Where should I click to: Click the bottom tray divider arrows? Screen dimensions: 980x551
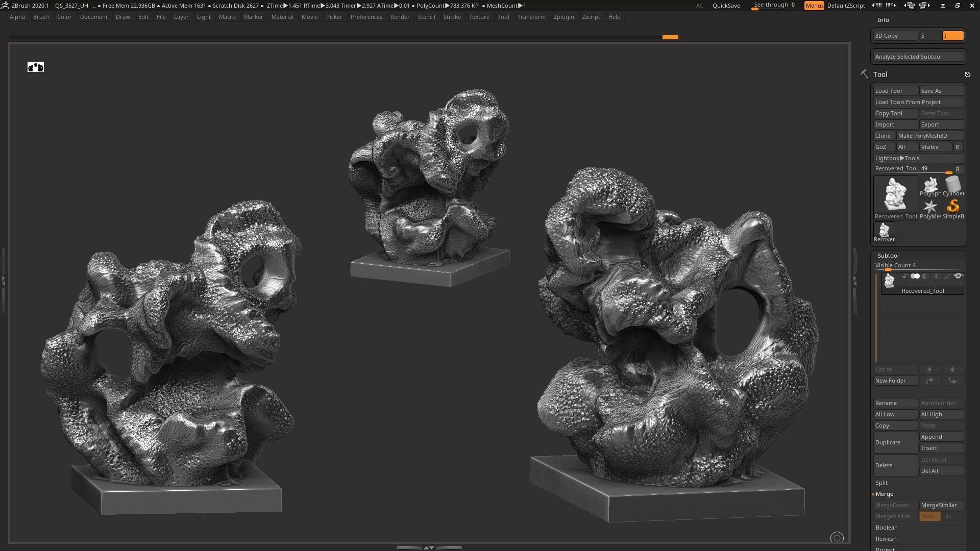(429, 547)
